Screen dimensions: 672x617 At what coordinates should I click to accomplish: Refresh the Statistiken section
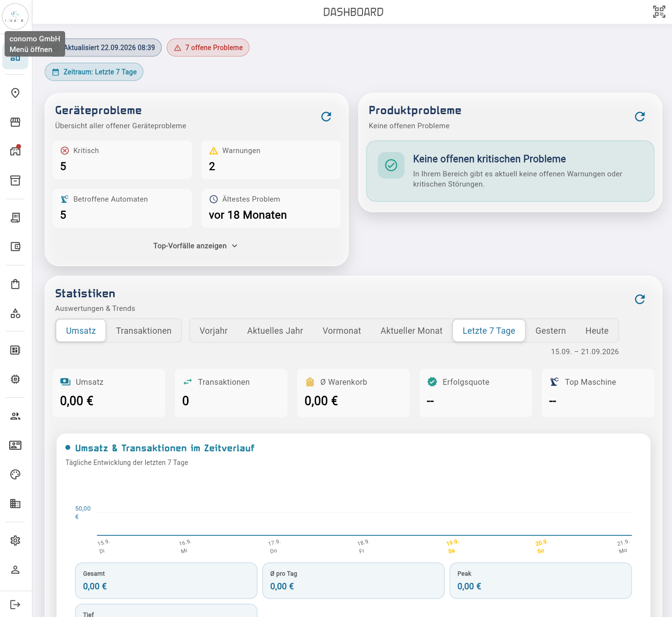640,299
